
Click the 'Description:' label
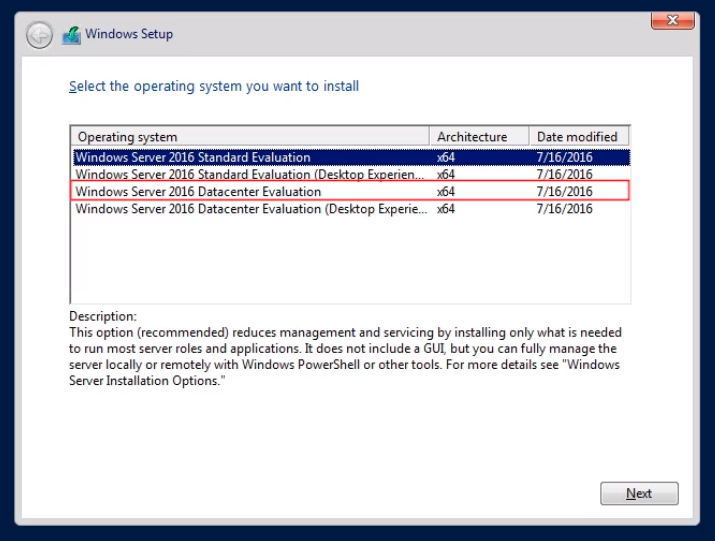coord(103,316)
